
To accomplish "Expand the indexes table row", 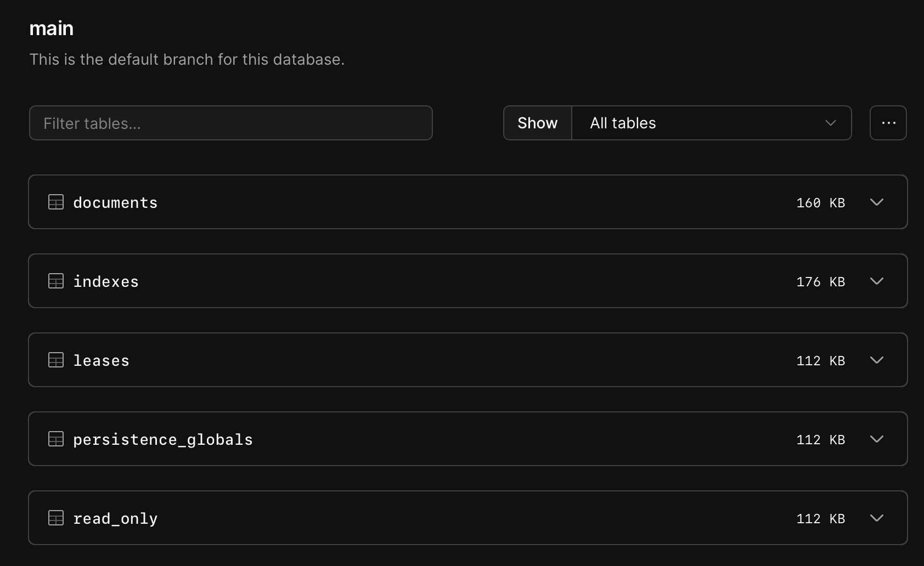I will coord(877,281).
